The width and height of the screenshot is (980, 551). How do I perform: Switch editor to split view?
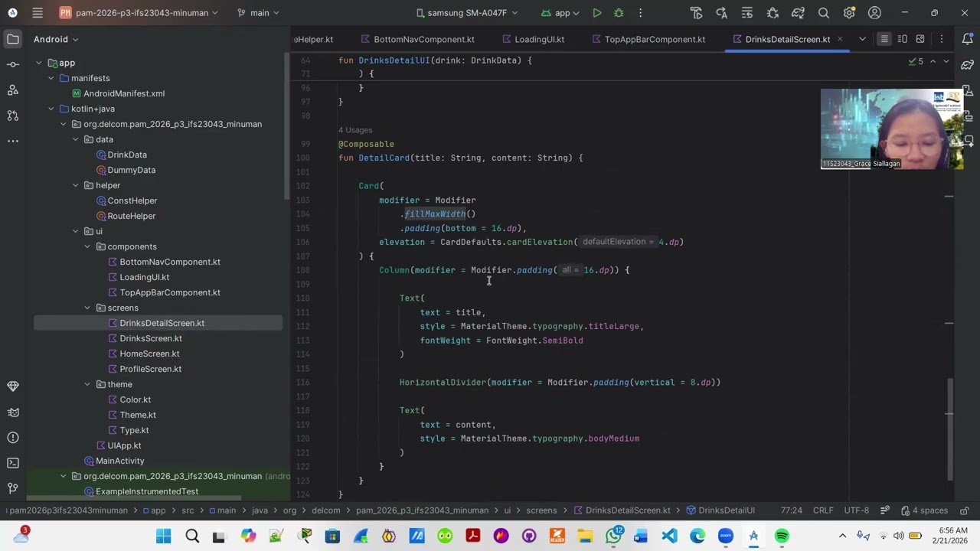click(902, 39)
